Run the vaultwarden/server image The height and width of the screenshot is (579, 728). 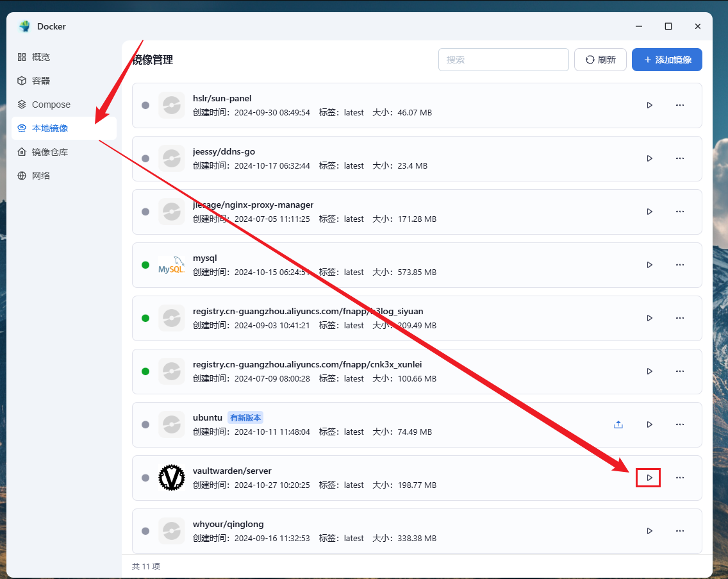click(649, 478)
